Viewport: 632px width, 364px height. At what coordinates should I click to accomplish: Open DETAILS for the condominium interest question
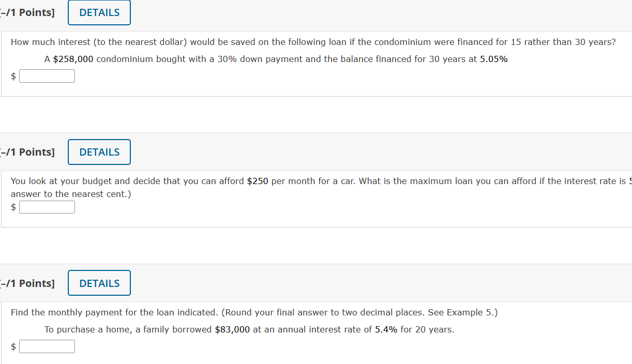pos(99,12)
